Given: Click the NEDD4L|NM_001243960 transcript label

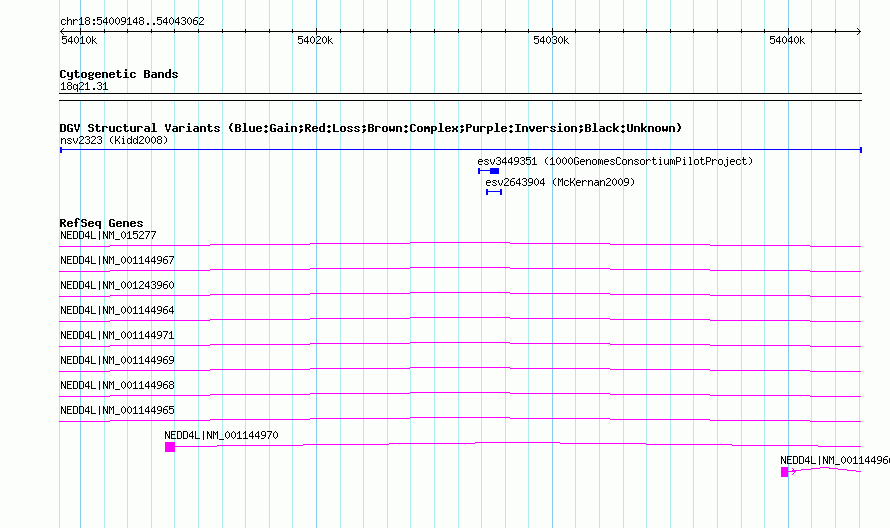Looking at the screenshot, I should click(x=117, y=286).
